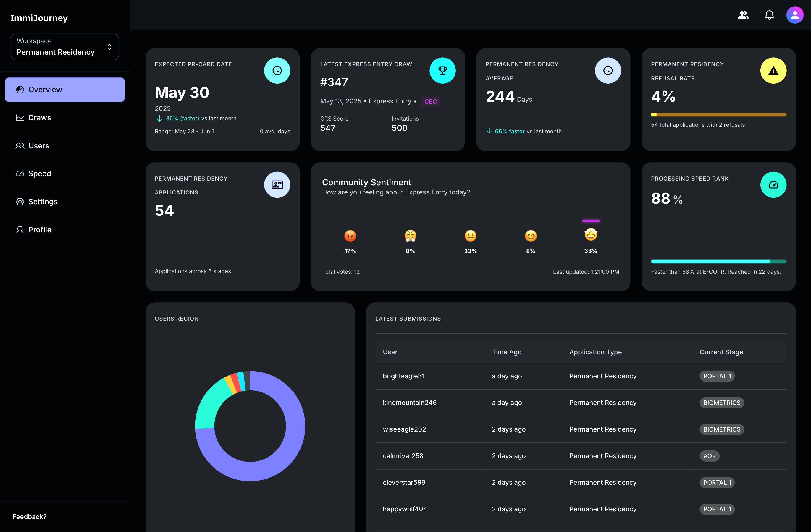Expand the Workspace selector showing Permanent Residency
Image resolution: width=811 pixels, height=532 pixels.
click(x=64, y=47)
